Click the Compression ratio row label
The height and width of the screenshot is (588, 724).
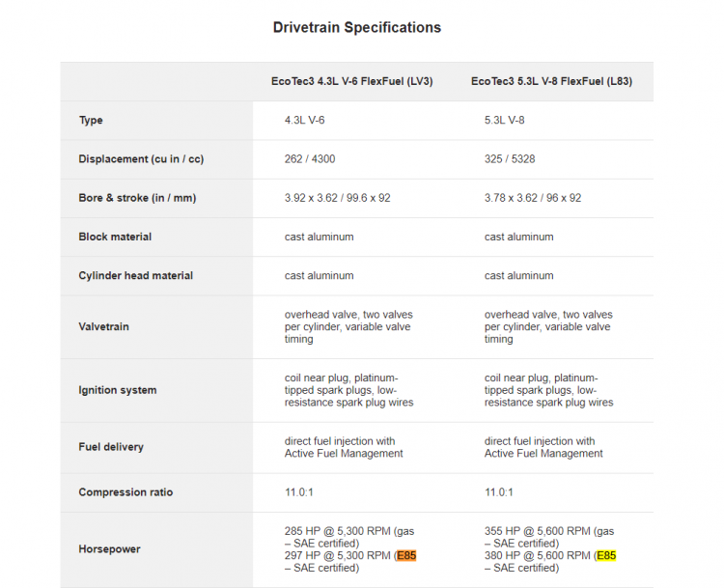pyautogui.click(x=125, y=492)
